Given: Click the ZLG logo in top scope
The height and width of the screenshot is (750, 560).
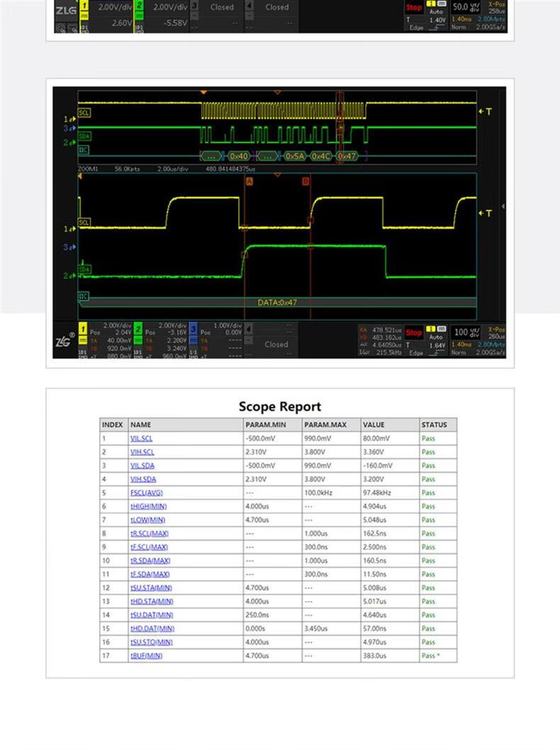Looking at the screenshot, I should (65, 10).
